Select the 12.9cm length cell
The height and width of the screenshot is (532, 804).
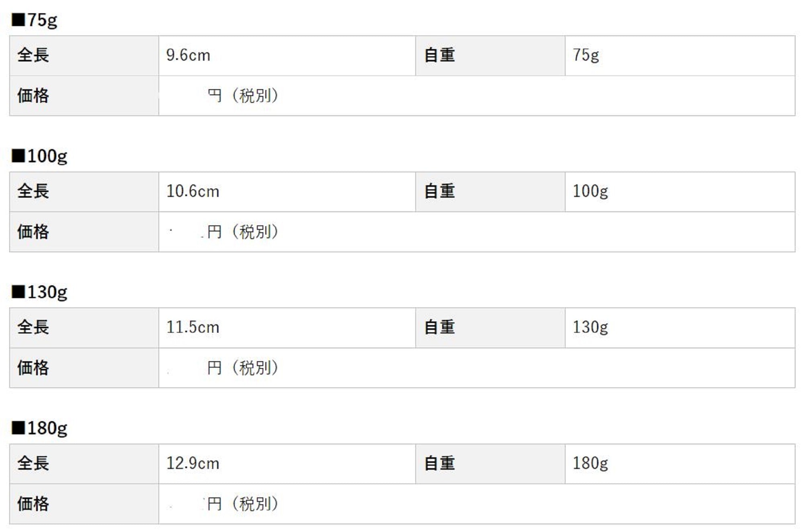193,464
